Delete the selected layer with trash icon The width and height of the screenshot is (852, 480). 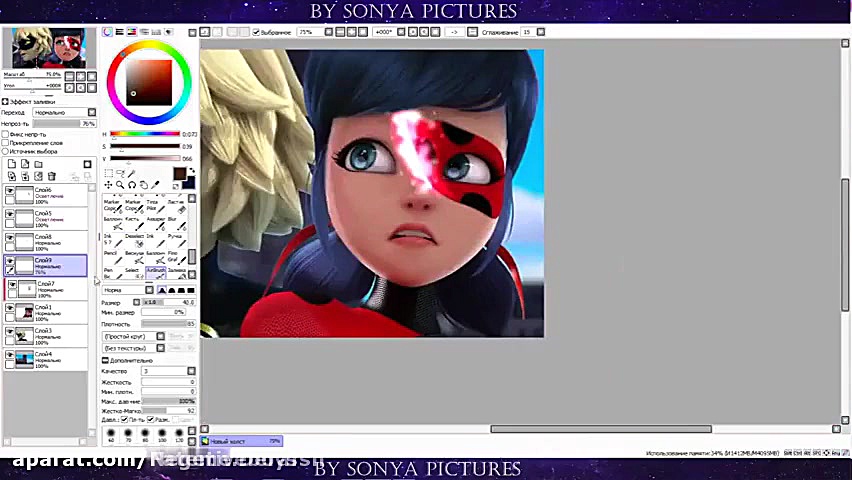click(52, 176)
